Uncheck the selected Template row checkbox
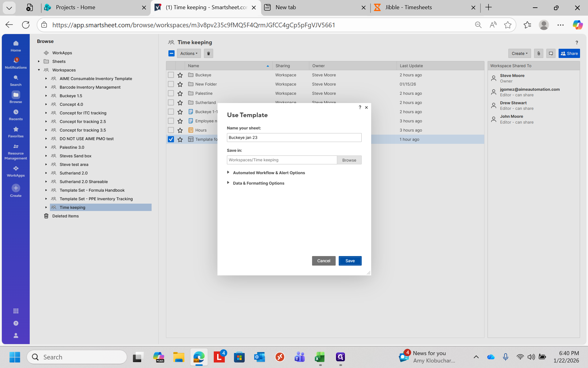The image size is (588, 368). tap(171, 139)
